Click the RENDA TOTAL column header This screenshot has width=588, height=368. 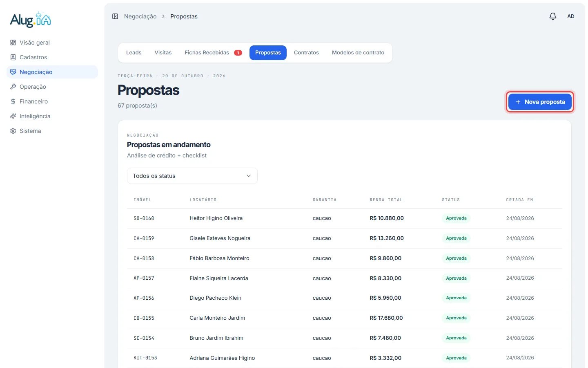(x=386, y=200)
